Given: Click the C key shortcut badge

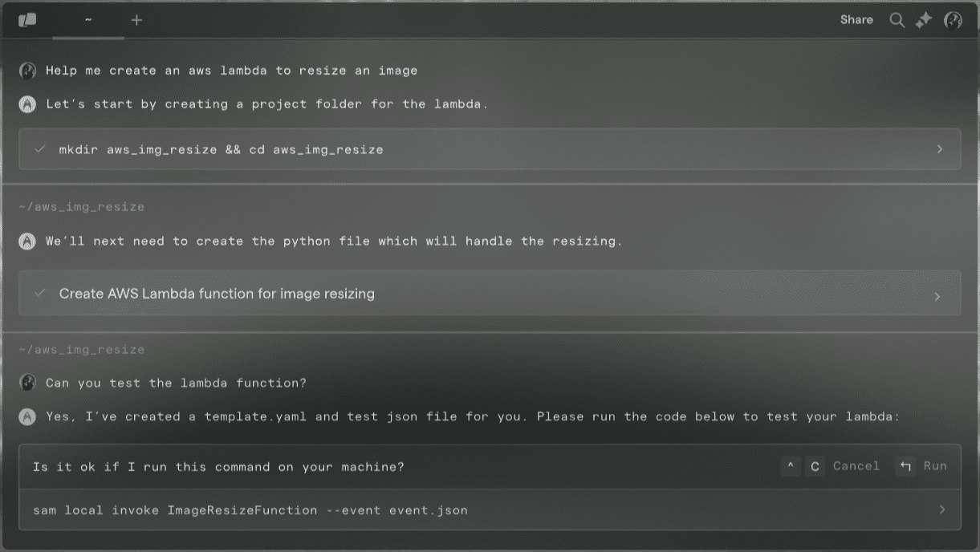Looking at the screenshot, I should point(815,466).
